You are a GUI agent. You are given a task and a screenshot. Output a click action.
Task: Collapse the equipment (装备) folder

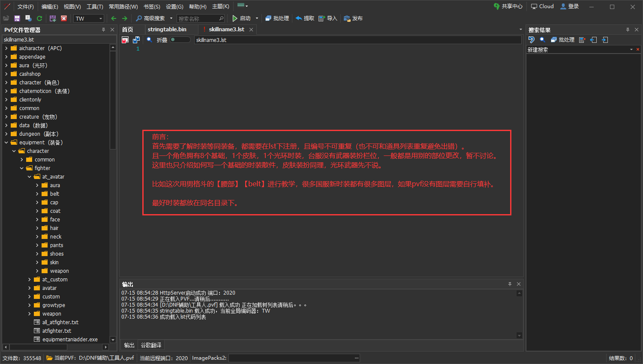(6, 143)
